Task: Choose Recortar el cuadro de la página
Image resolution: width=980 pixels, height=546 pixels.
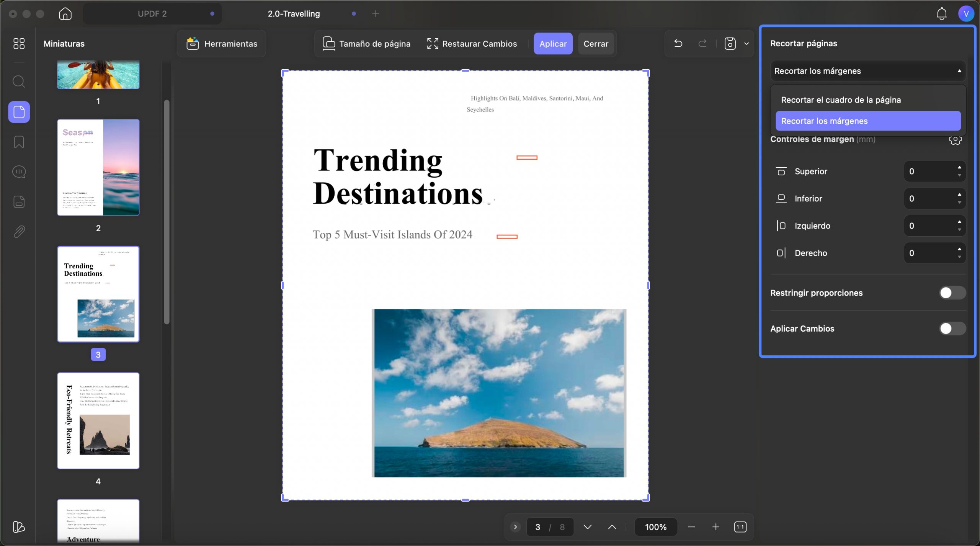Action: click(868, 100)
